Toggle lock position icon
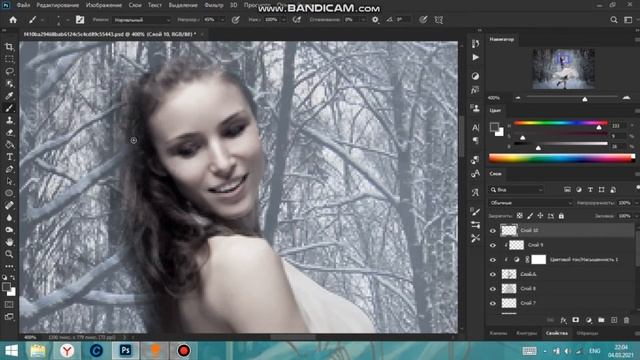640x360 pixels. [540, 216]
